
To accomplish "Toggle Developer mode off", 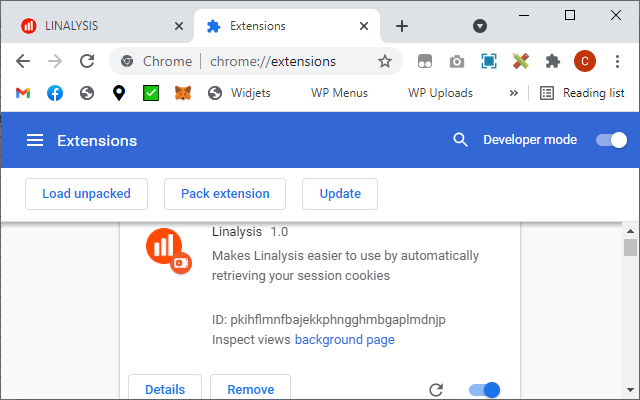I will point(611,140).
